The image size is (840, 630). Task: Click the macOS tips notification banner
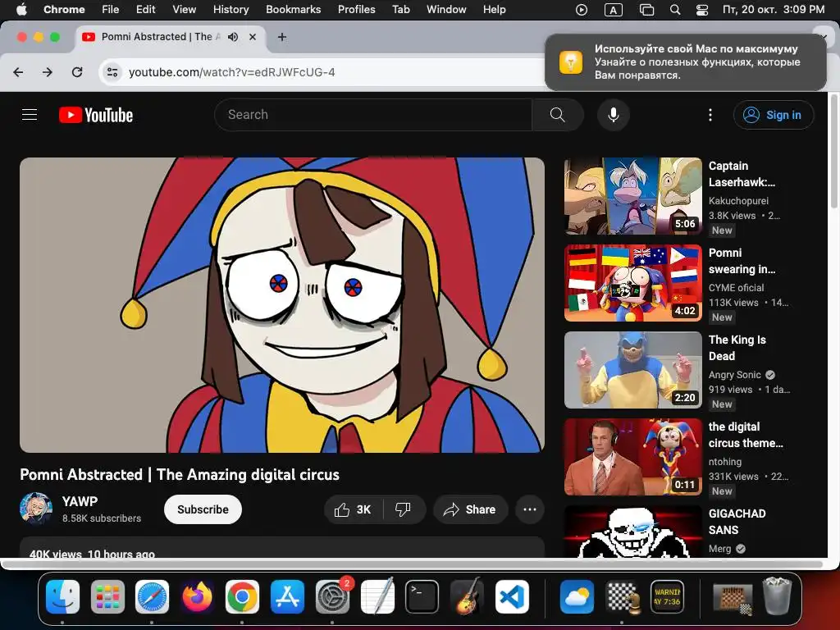point(686,62)
